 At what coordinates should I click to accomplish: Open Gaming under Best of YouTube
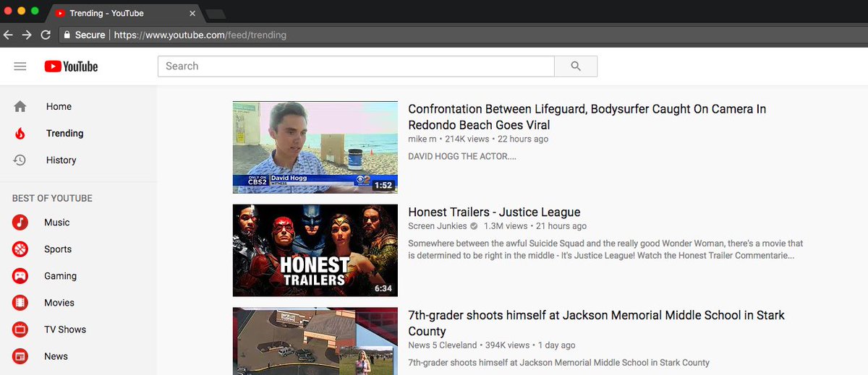pyautogui.click(x=78, y=276)
